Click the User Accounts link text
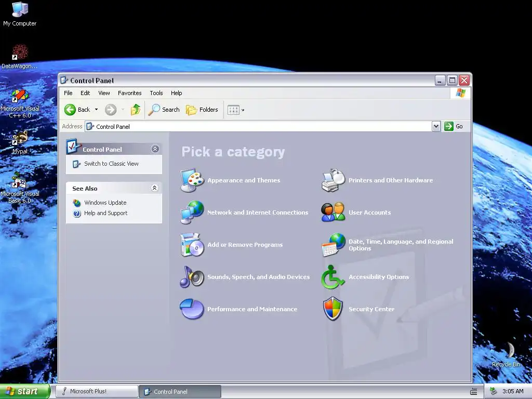This screenshot has width=532, height=399. (x=370, y=212)
